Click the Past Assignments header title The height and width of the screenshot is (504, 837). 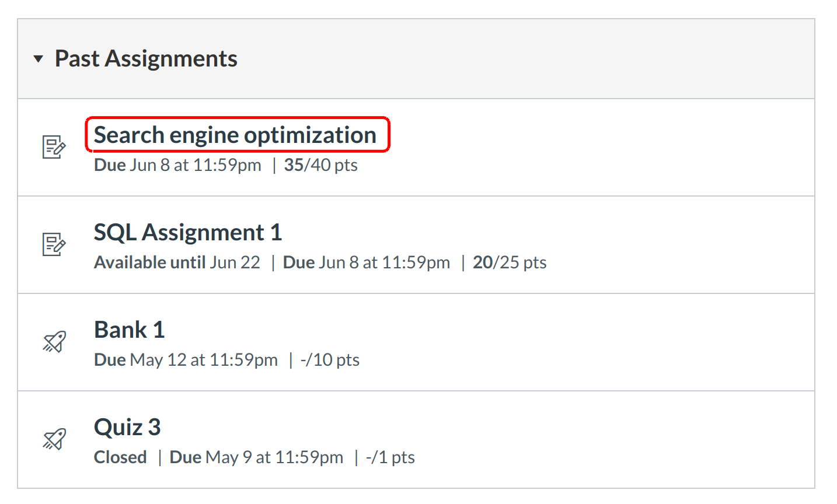[x=146, y=59]
